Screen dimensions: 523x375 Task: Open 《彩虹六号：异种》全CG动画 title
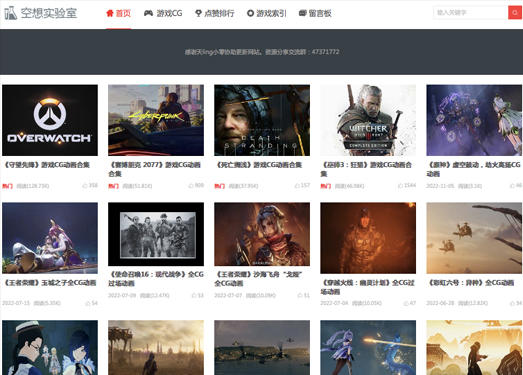pyautogui.click(x=471, y=283)
